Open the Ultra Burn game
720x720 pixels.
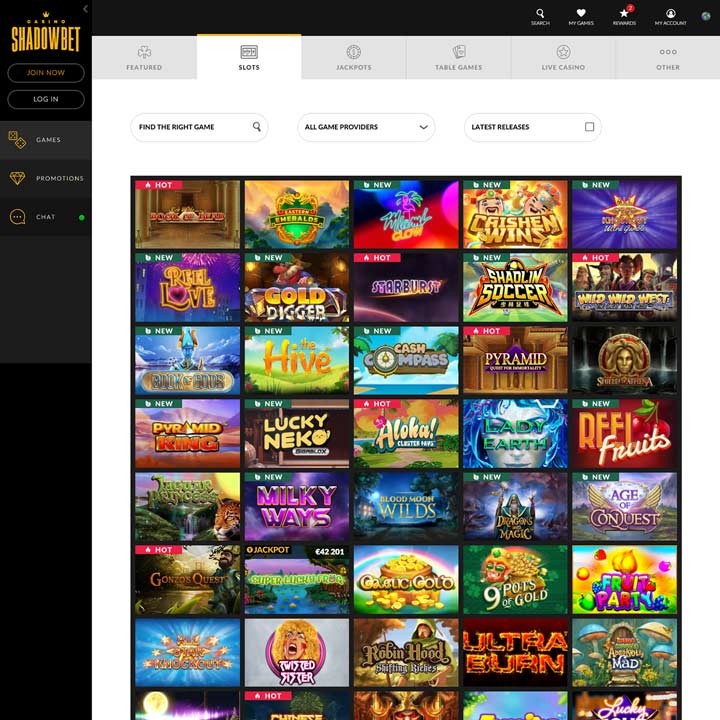click(515, 652)
